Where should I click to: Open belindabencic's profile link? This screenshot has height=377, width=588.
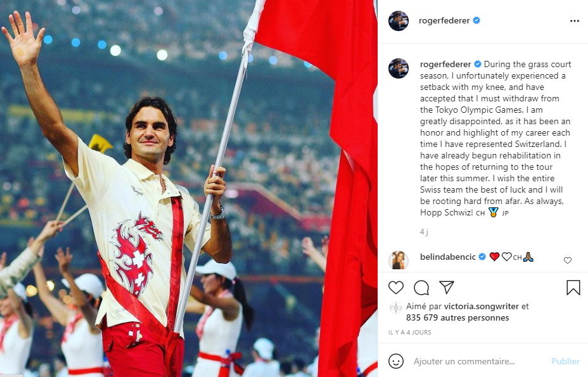pyautogui.click(x=448, y=257)
